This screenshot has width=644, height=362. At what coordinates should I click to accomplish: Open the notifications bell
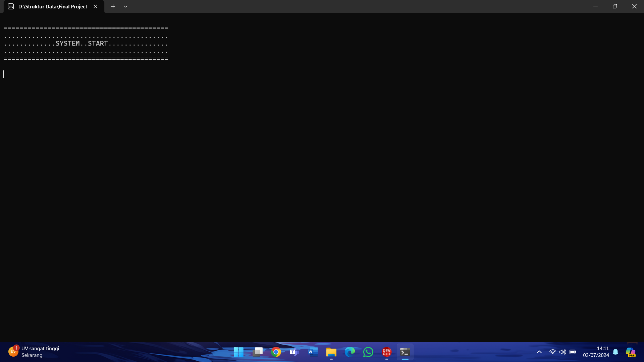[x=615, y=352]
